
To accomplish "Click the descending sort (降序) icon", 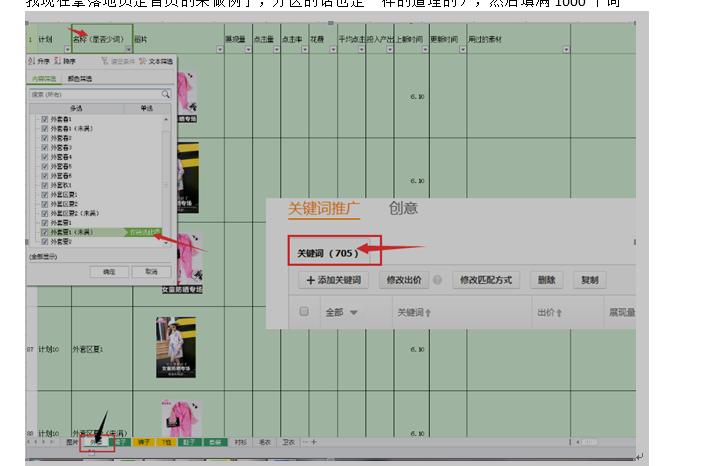I will coord(57,61).
